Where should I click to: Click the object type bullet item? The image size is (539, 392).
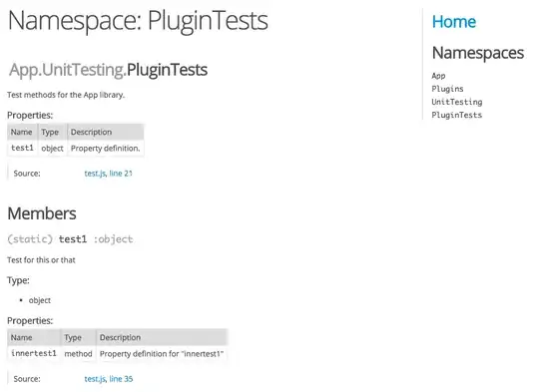pos(40,300)
